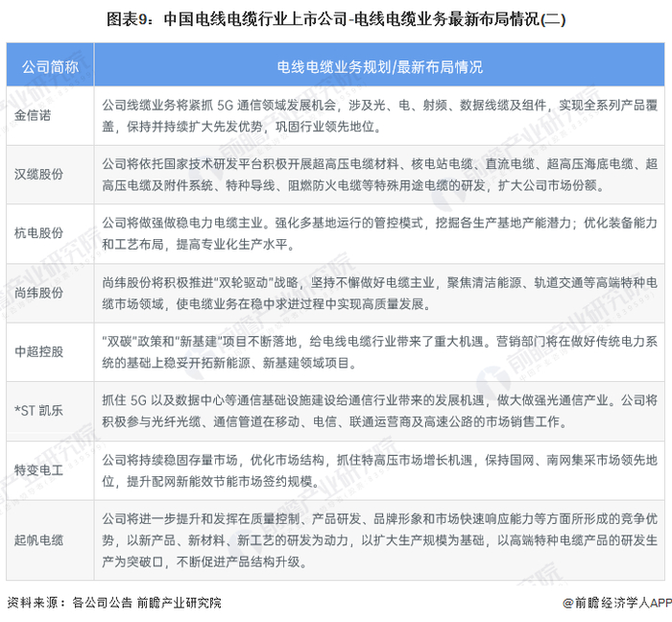The image size is (672, 622).
Task: Click the company name '杭电股份'
Action: tap(38, 233)
